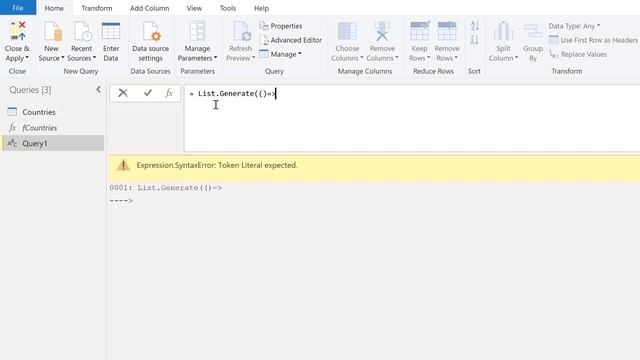The width and height of the screenshot is (640, 360).
Task: Open the Help tab
Action: pyautogui.click(x=261, y=8)
